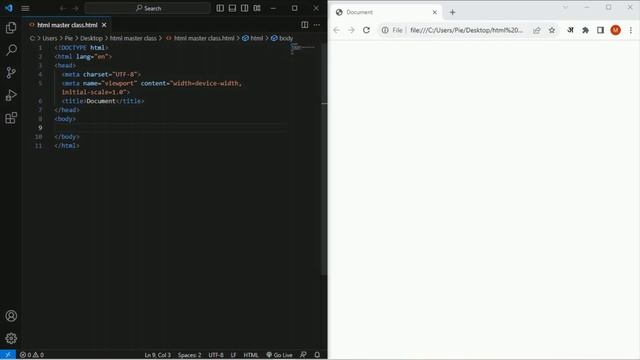Click the closing html tag line

(x=67, y=146)
